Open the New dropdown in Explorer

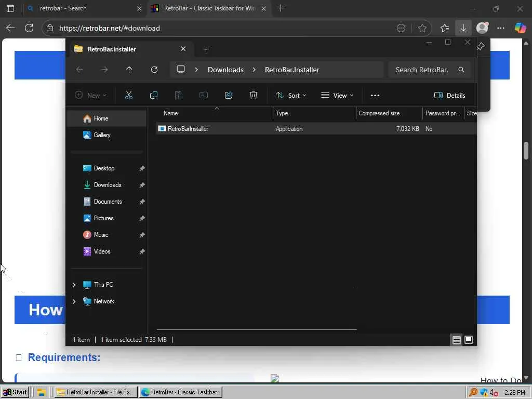(x=90, y=96)
